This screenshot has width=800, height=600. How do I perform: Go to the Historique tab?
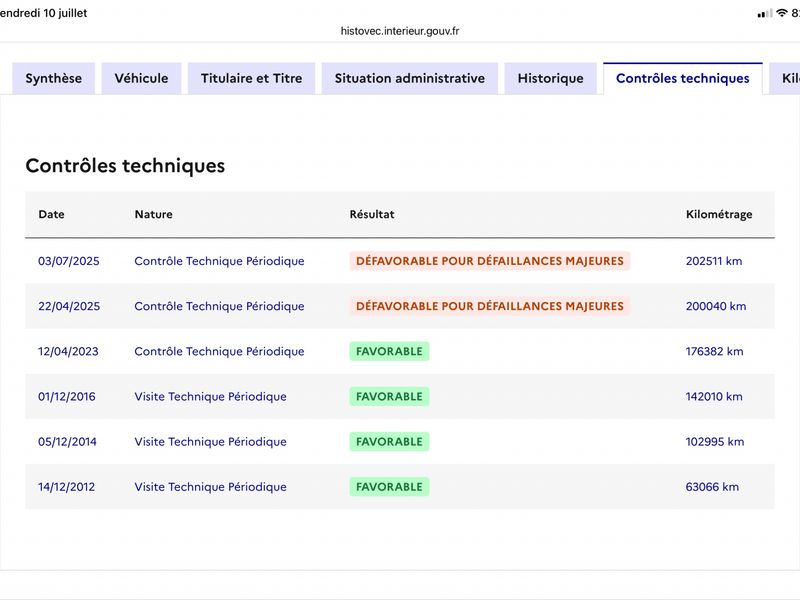click(551, 79)
